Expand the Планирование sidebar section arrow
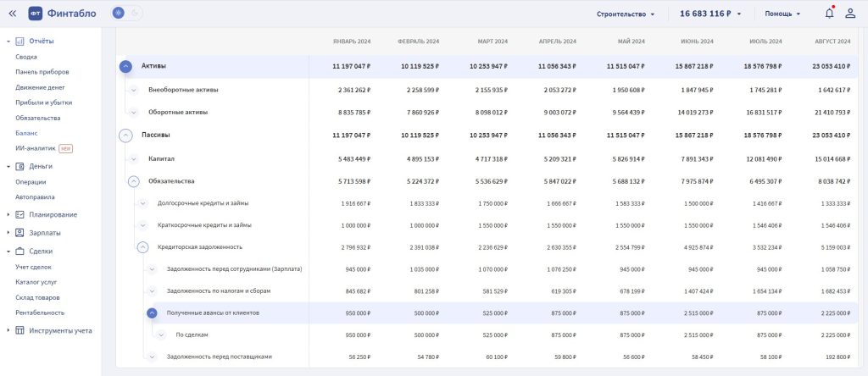Image resolution: width=868 pixels, height=376 pixels. [x=8, y=214]
